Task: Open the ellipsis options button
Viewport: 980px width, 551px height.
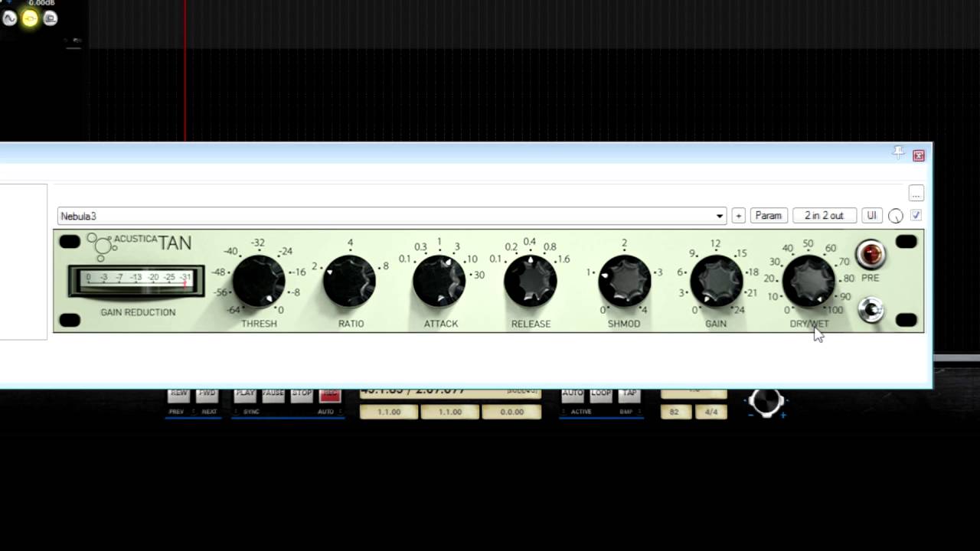Action: tap(916, 194)
